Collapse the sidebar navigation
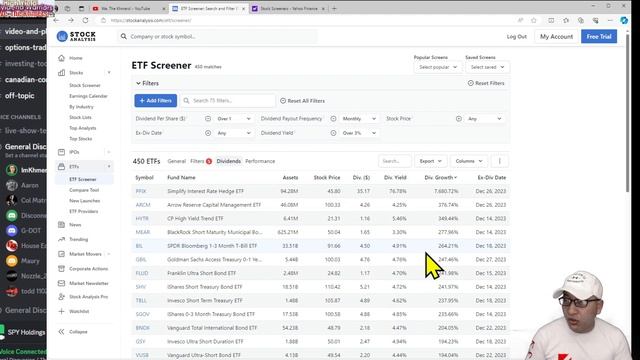Viewport: 640px width, 360px height. point(78,332)
